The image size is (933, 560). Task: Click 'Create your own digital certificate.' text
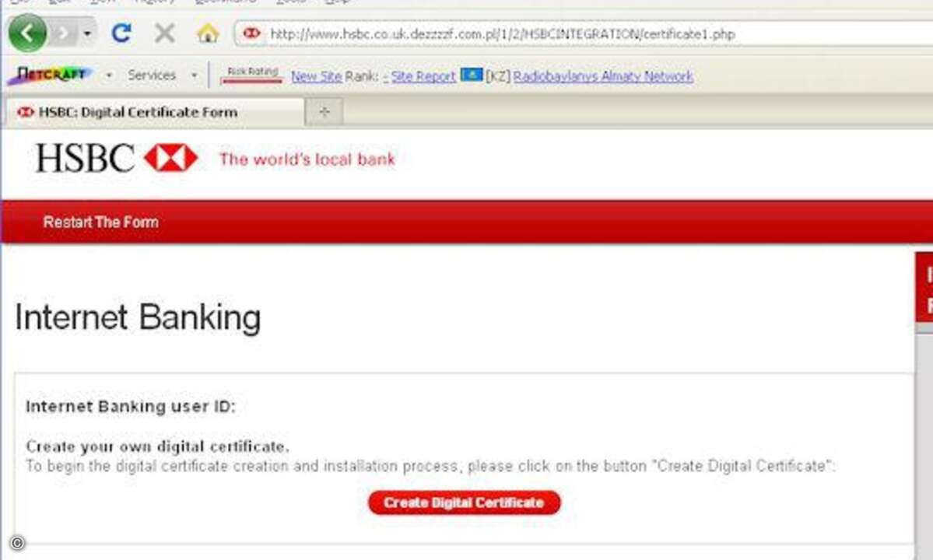157,446
